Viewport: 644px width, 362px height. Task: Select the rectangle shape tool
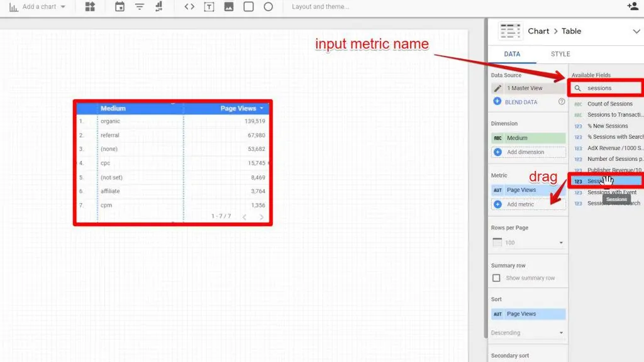pyautogui.click(x=249, y=7)
